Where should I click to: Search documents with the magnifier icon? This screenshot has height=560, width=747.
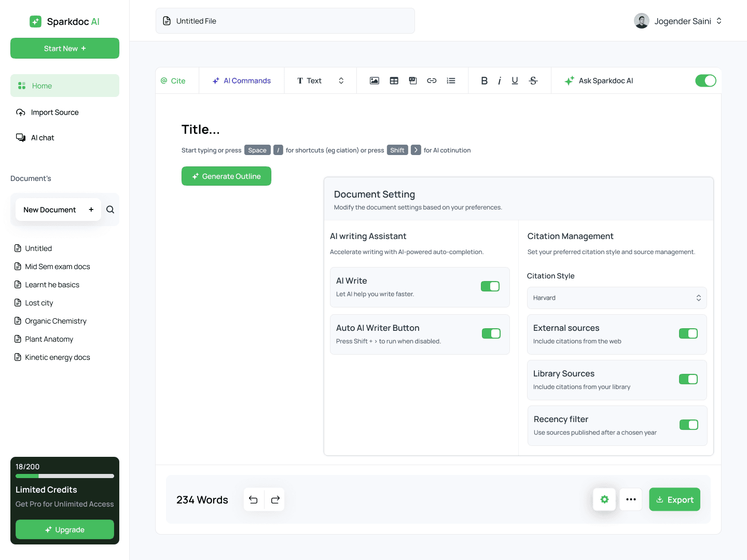[110, 209]
